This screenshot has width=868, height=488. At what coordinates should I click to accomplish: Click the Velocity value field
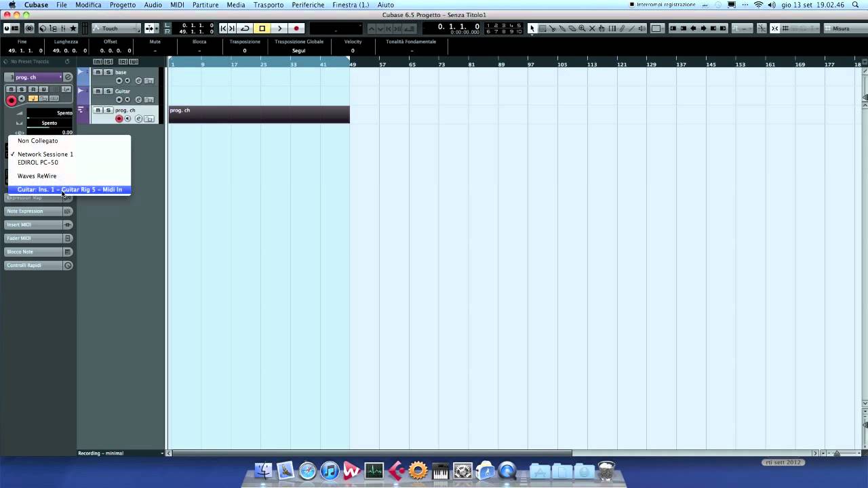[353, 51]
